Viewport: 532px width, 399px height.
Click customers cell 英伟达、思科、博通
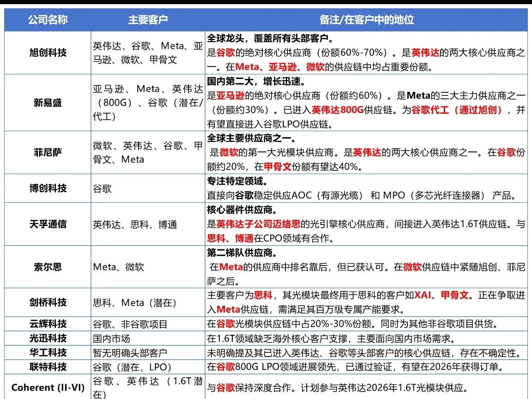click(x=148, y=224)
